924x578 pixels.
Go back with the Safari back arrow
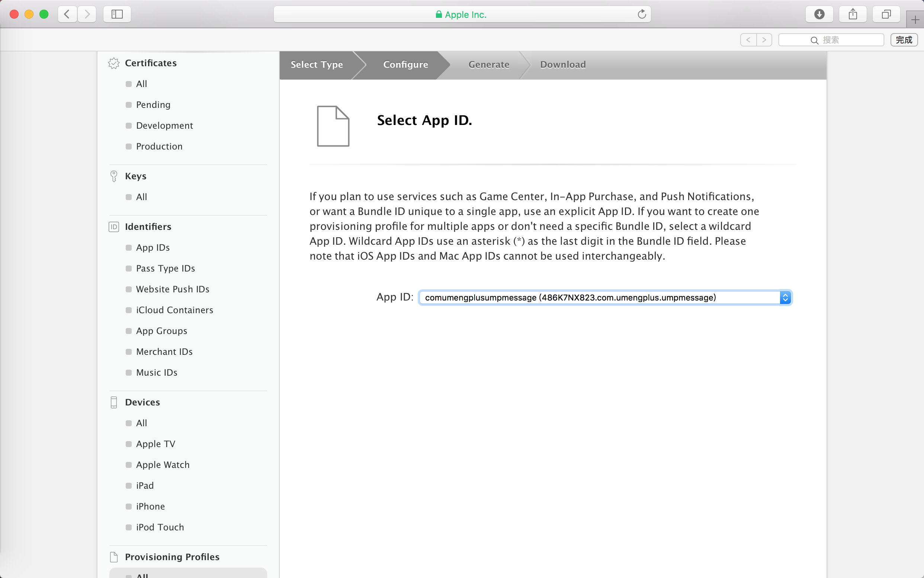pos(67,15)
